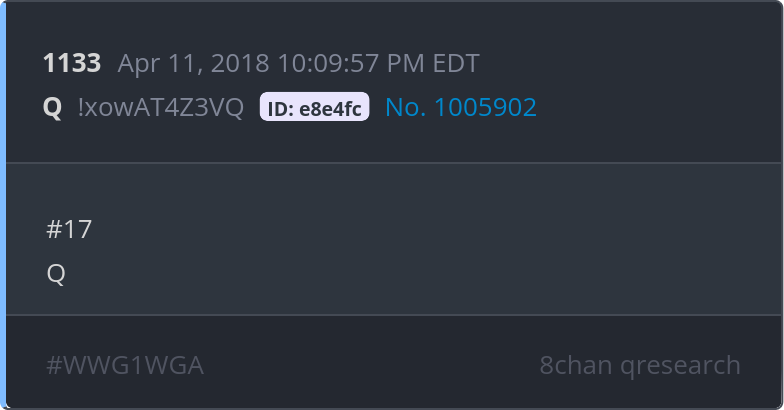Image resolution: width=784 pixels, height=410 pixels.
Task: Click the divider line below Q signature
Action: (394, 315)
